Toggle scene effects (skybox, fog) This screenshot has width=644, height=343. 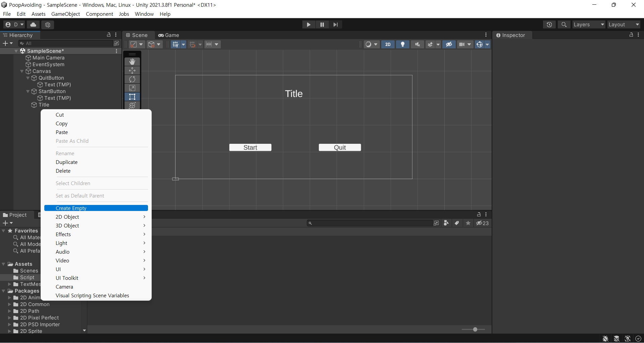click(430, 44)
